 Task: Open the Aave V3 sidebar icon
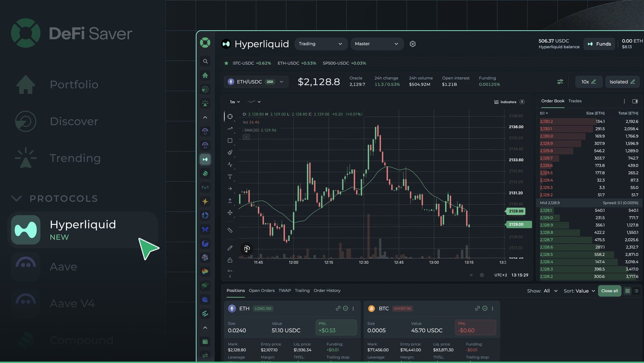205,131
